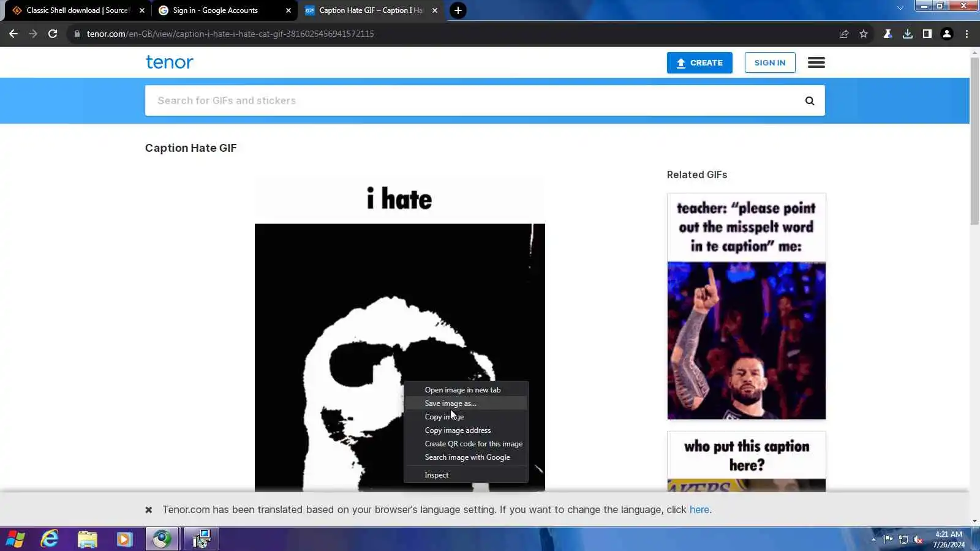Viewport: 980px width, 551px height.
Task: Go back using the browser back arrow
Action: [x=13, y=34]
